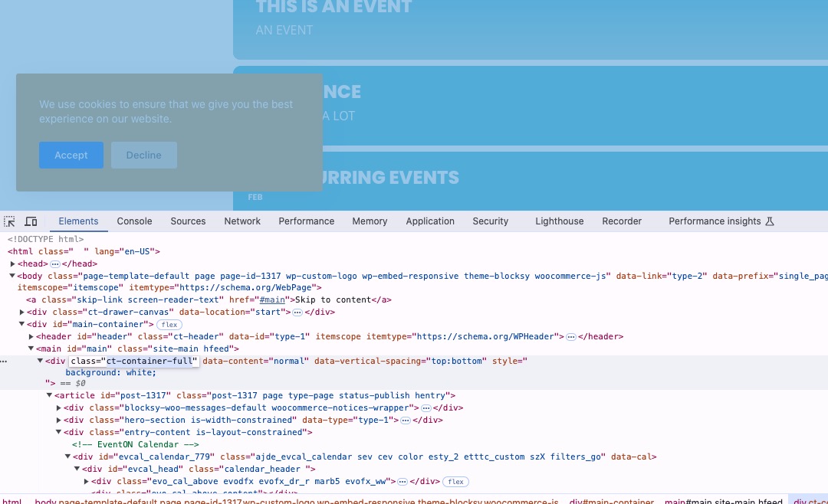Click the html breadcrumb

click(x=12, y=501)
